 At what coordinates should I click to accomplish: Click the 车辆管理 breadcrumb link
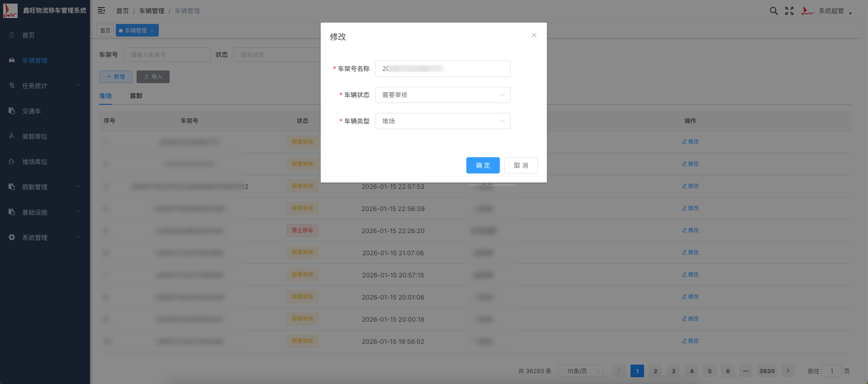coord(152,11)
